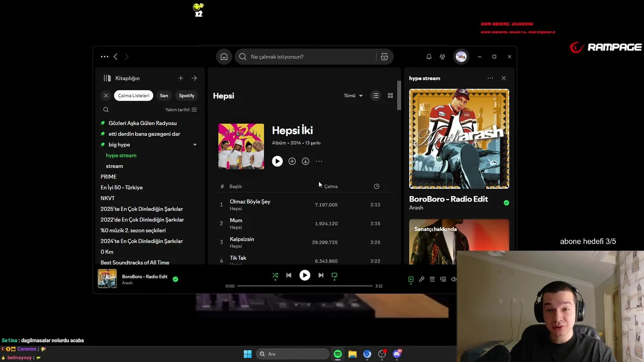Add Hepsi İki album to library

[x=292, y=161]
